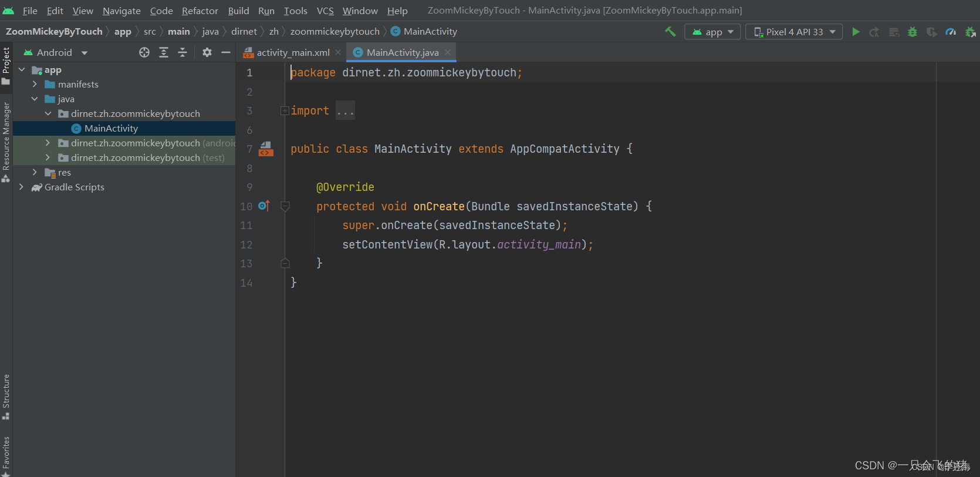Image resolution: width=980 pixels, height=477 pixels.
Task: Click the Make Project hammer icon
Action: tap(670, 32)
